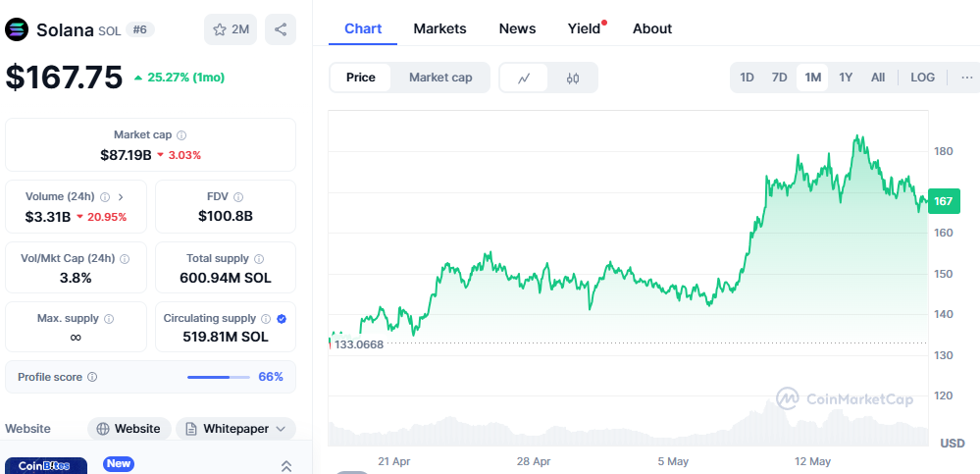The height and width of the screenshot is (474, 980).
Task: Click Max. supply info icon
Action: pyautogui.click(x=109, y=319)
